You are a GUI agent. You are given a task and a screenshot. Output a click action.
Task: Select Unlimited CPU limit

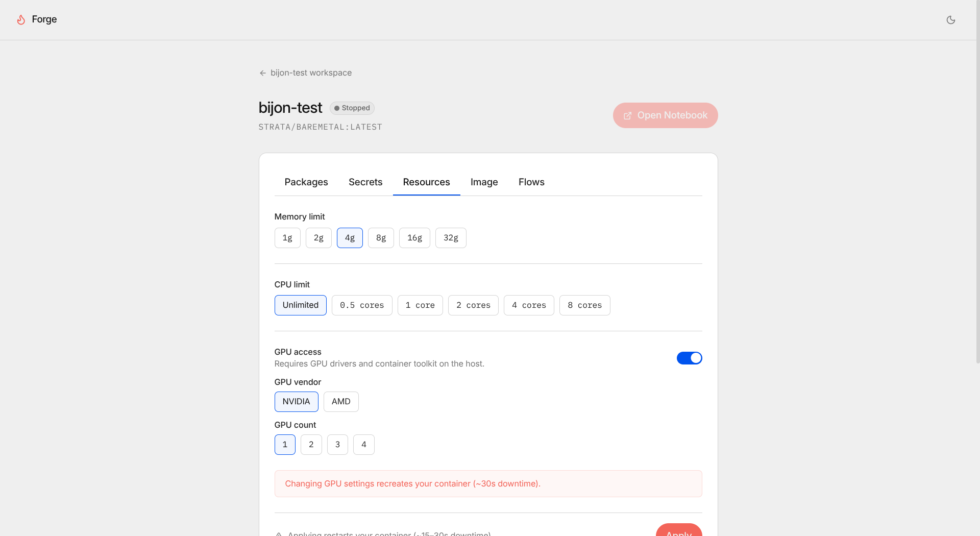(300, 305)
